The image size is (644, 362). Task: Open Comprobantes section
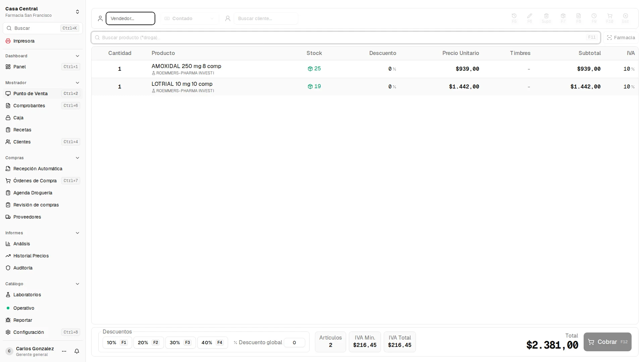(43, 106)
